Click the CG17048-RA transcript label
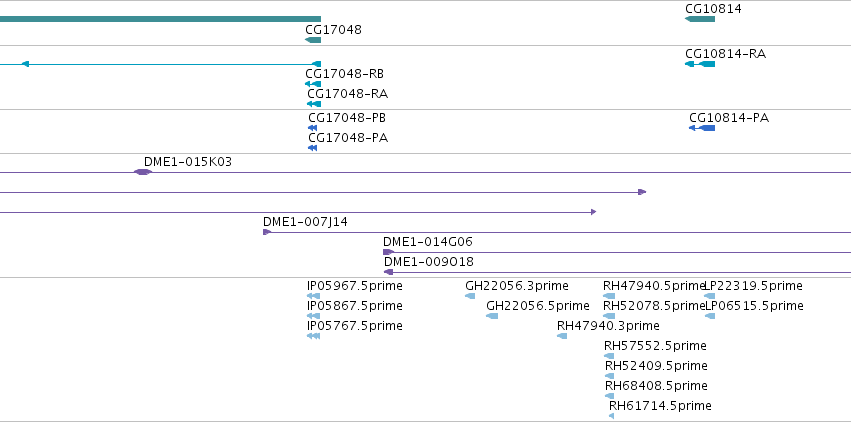 tap(348, 94)
